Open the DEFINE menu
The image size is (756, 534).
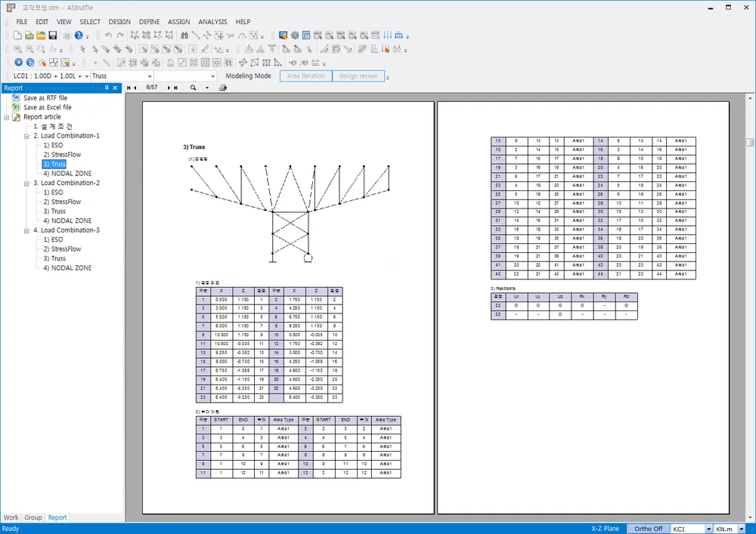click(150, 22)
